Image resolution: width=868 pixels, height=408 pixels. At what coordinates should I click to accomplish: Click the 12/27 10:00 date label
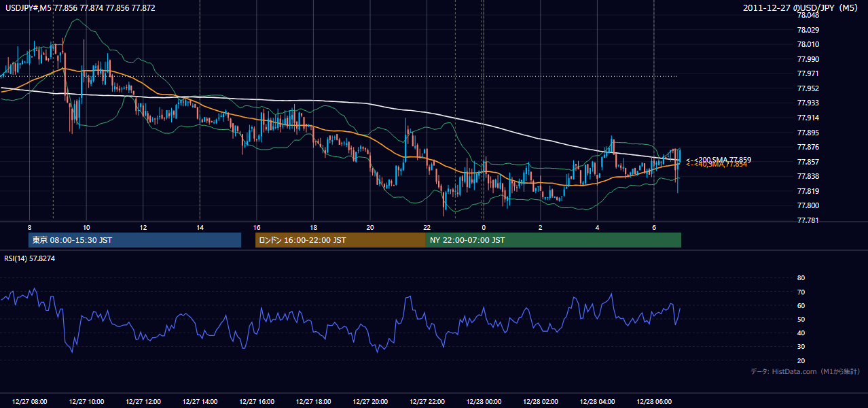point(86,402)
